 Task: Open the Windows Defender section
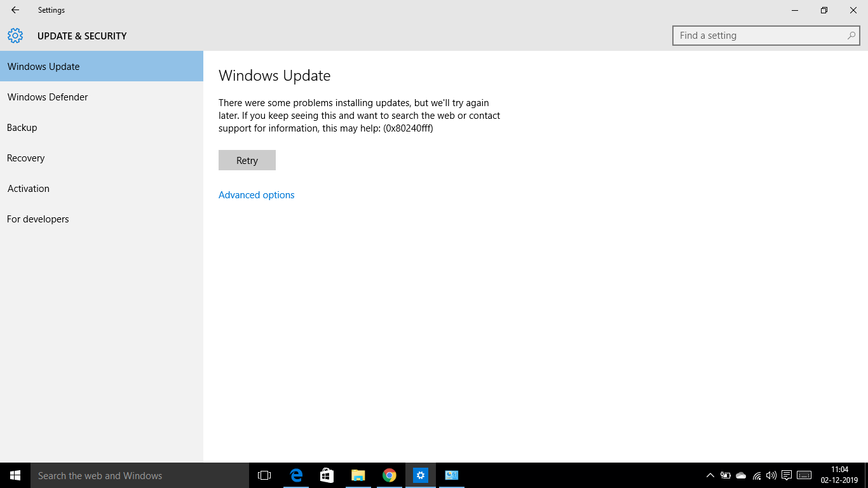[102, 97]
